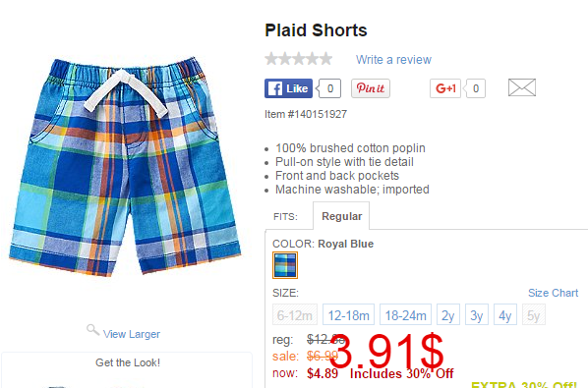Click the Google +1 button
This screenshot has height=388, width=588.
coord(445,88)
